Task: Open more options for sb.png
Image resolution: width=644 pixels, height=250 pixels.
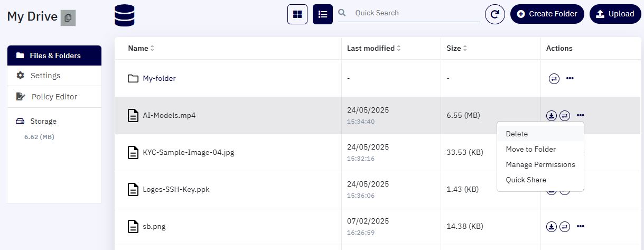Action: [x=581, y=226]
